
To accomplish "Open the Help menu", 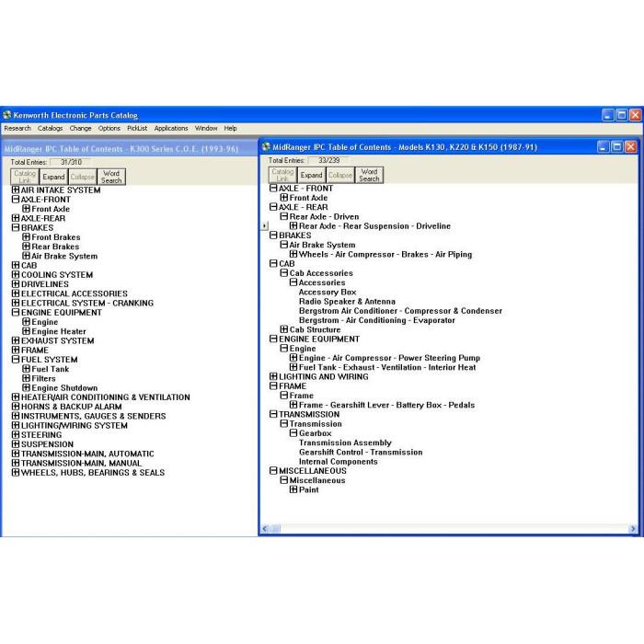I will click(x=230, y=128).
